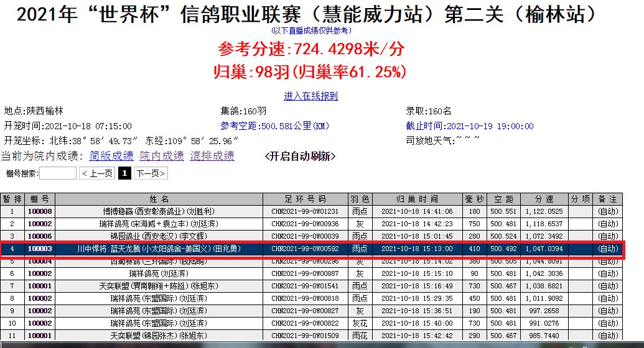Click arrival time 2021-10-18 15:13:00
The image size is (644, 348).
pyautogui.click(x=418, y=249)
